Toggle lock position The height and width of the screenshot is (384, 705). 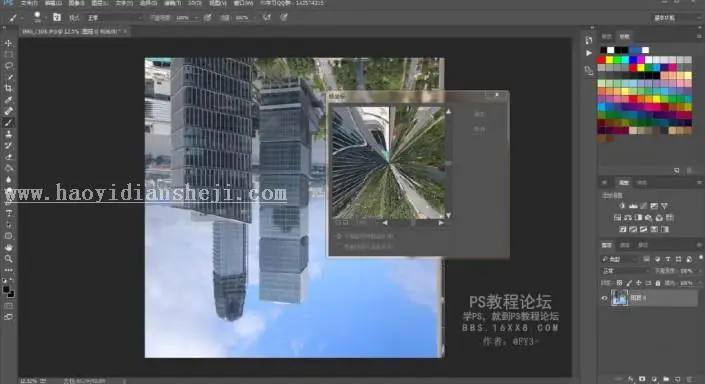(x=638, y=283)
